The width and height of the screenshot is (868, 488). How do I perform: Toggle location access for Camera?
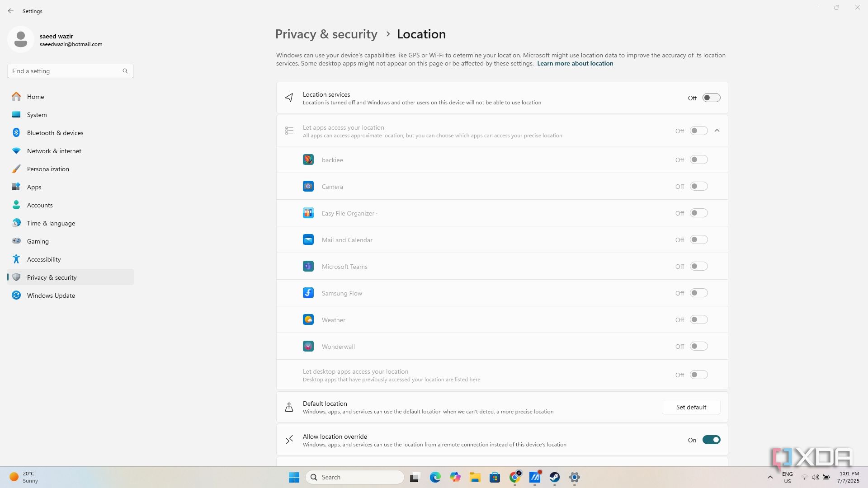point(698,186)
